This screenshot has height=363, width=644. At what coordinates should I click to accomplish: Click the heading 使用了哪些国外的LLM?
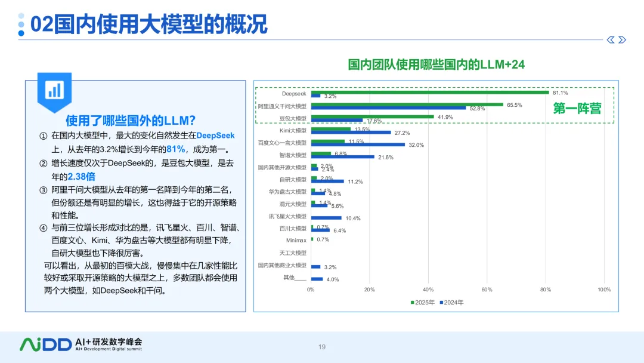(x=131, y=121)
